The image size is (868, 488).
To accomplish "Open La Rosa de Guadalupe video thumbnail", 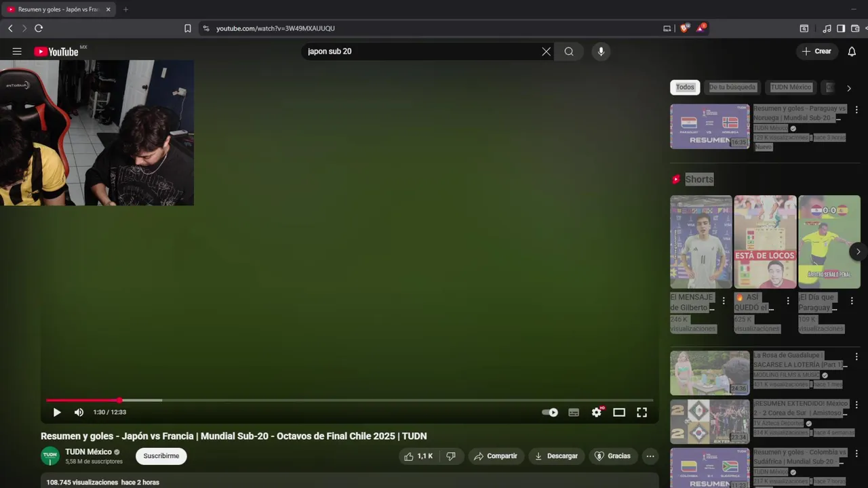I will coord(709,373).
